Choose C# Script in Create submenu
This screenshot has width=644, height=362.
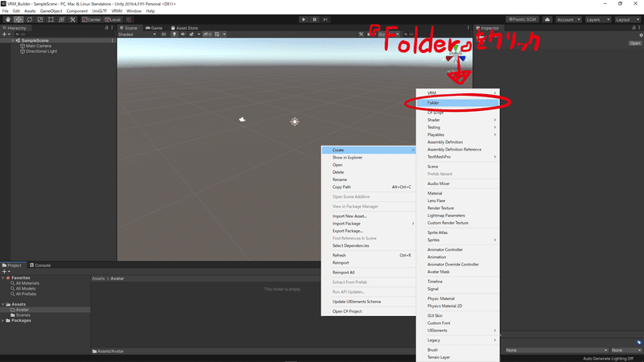tap(458, 113)
